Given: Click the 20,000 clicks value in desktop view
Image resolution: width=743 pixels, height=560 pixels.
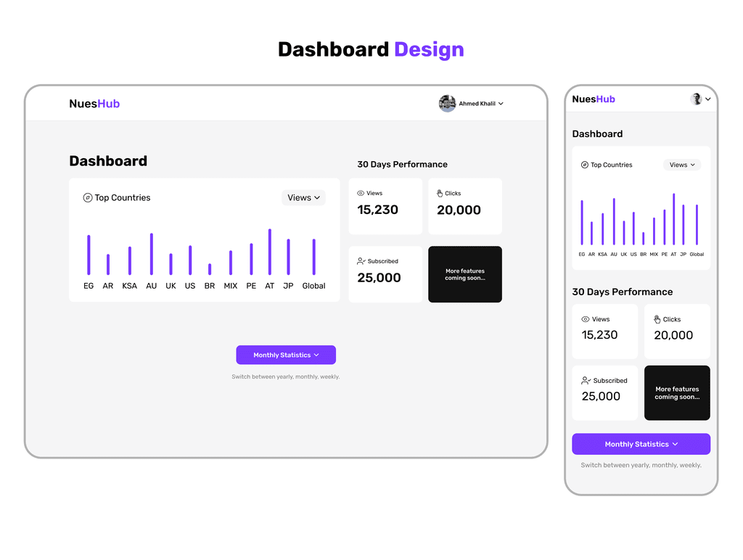Looking at the screenshot, I should tap(459, 210).
